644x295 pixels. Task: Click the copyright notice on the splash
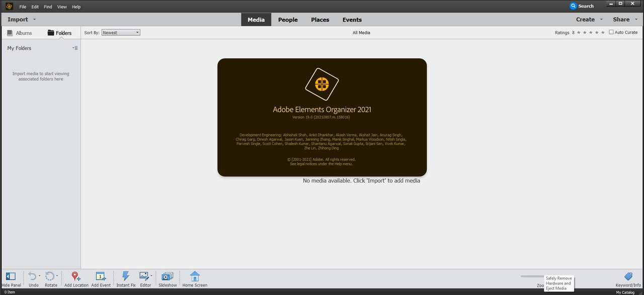point(322,162)
